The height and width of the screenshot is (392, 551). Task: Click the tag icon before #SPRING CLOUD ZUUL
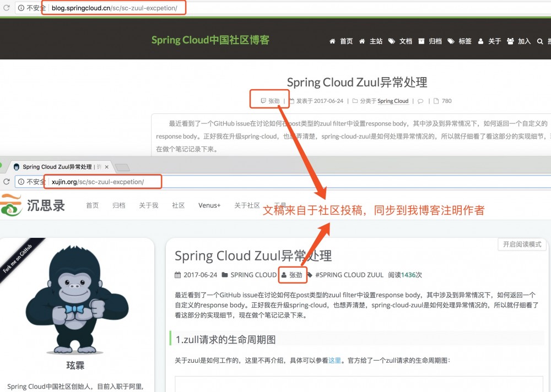click(x=309, y=275)
